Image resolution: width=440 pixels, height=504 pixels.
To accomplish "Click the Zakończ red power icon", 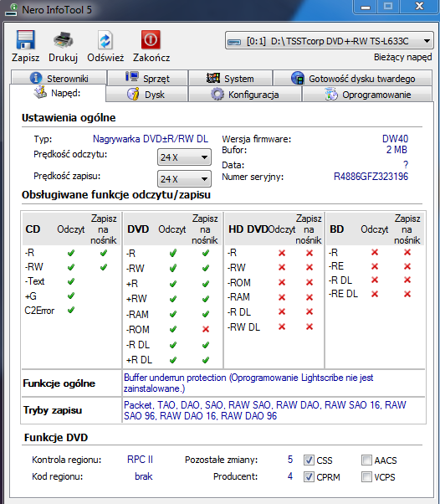I will tap(151, 40).
